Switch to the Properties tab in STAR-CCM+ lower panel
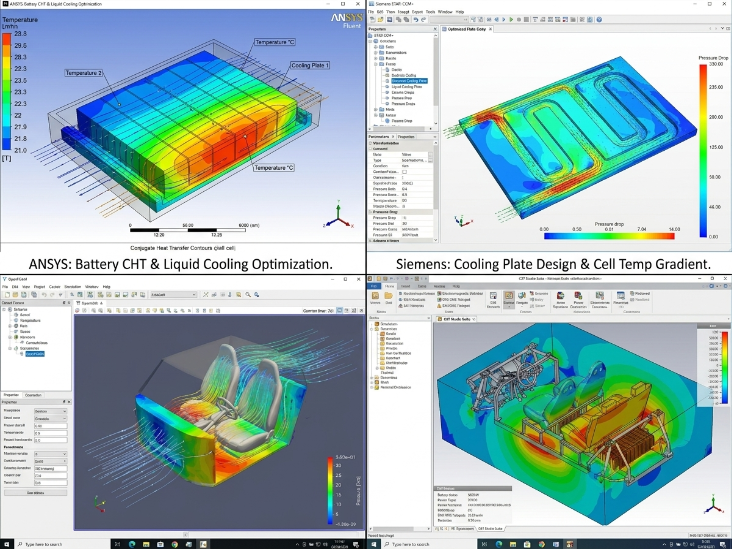The height and width of the screenshot is (549, 732). (406, 137)
